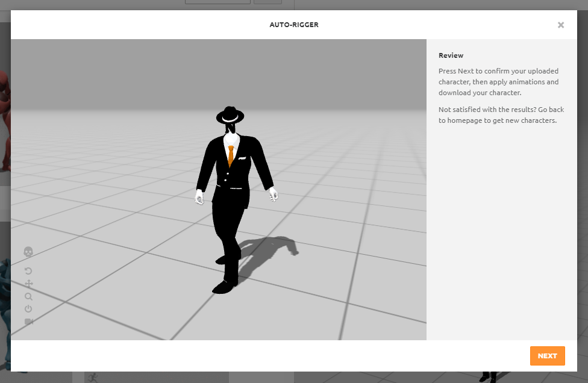Click the rotate view icon
The width and height of the screenshot is (588, 383).
(x=28, y=271)
